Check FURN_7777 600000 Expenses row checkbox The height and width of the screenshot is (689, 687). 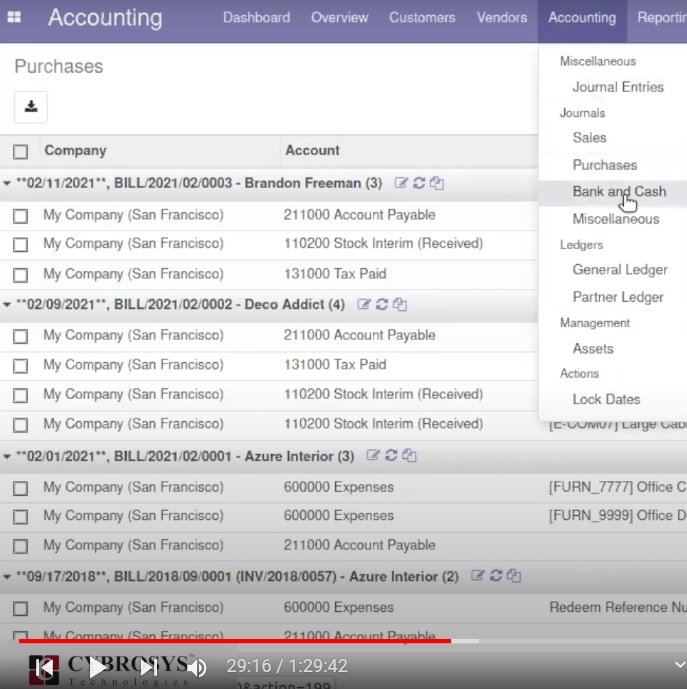coord(20,488)
